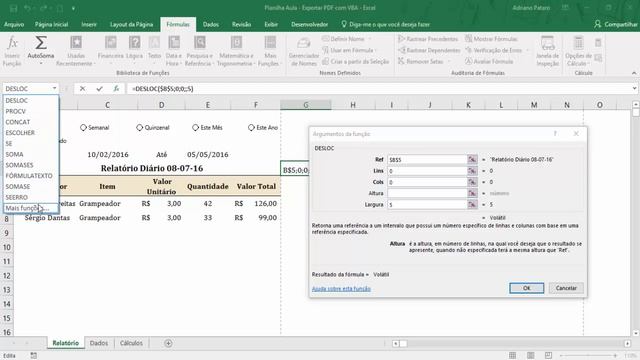This screenshot has height=360, width=640.
Task: Open the Dados sheet tab
Action: click(99, 343)
